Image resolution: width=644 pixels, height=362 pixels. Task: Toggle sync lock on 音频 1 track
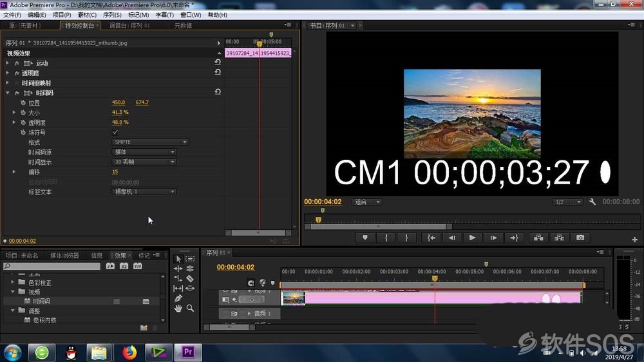tap(234, 314)
